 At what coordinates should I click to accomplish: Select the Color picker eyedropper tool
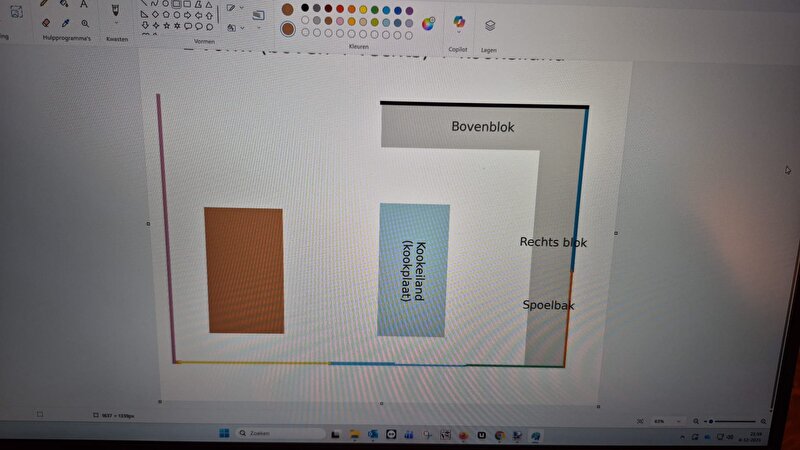pyautogui.click(x=65, y=22)
